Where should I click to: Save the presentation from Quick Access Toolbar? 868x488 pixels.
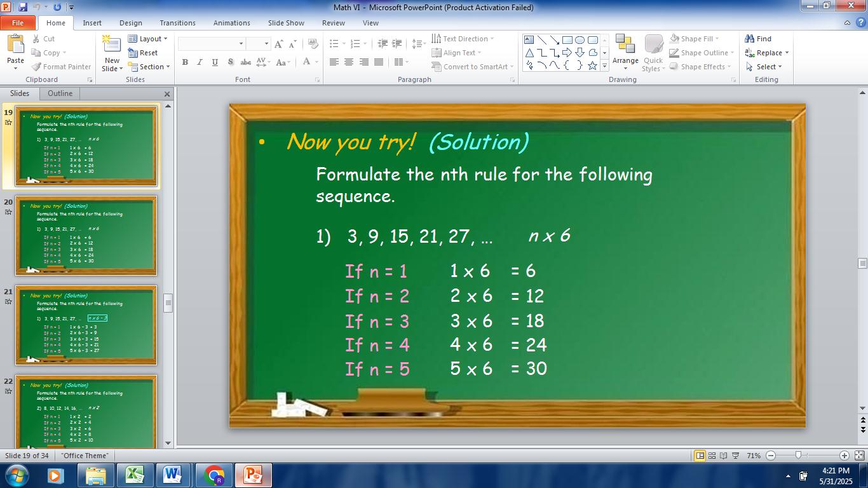coord(24,7)
